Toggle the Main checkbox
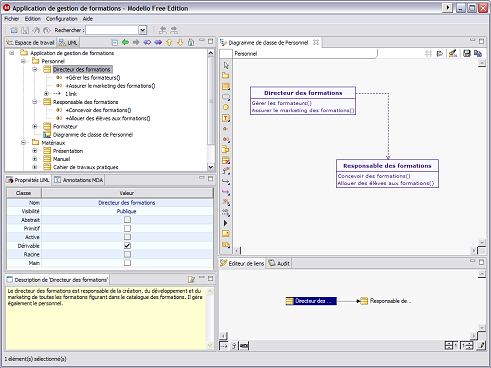This screenshot has width=491, height=368. [127, 263]
